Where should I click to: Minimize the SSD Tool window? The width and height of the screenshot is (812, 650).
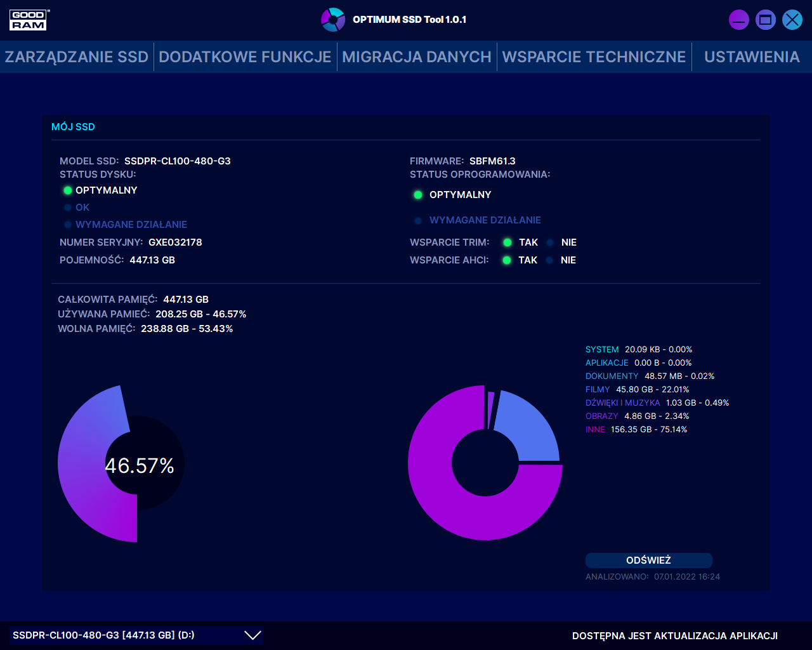(739, 20)
